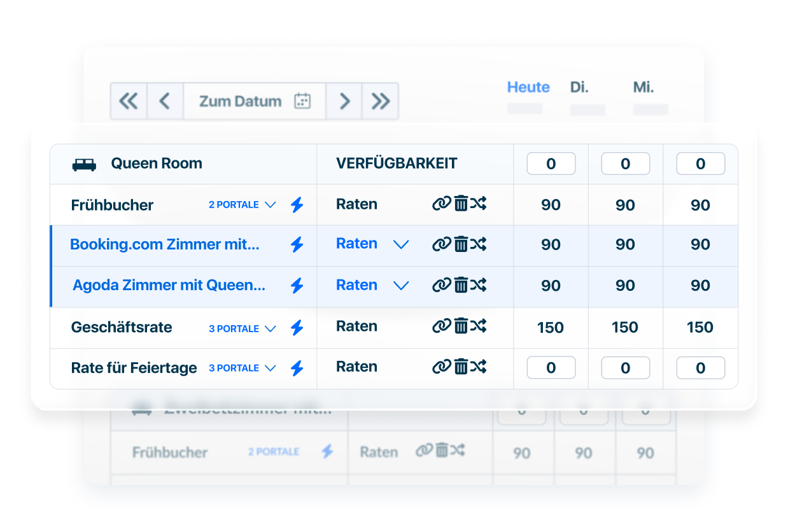This screenshot has height=532, width=788.
Task: Open calendar icon in Zum Datum
Action: [x=302, y=101]
